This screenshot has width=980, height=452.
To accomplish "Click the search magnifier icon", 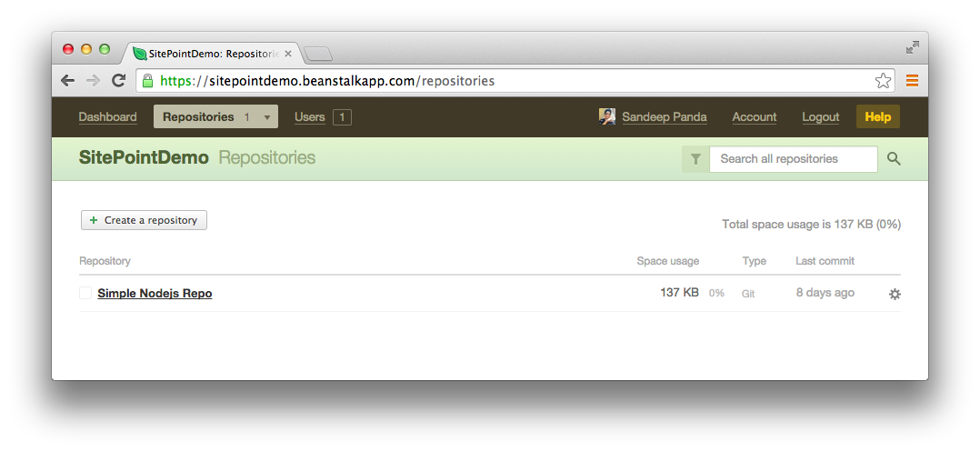I will pyautogui.click(x=894, y=159).
